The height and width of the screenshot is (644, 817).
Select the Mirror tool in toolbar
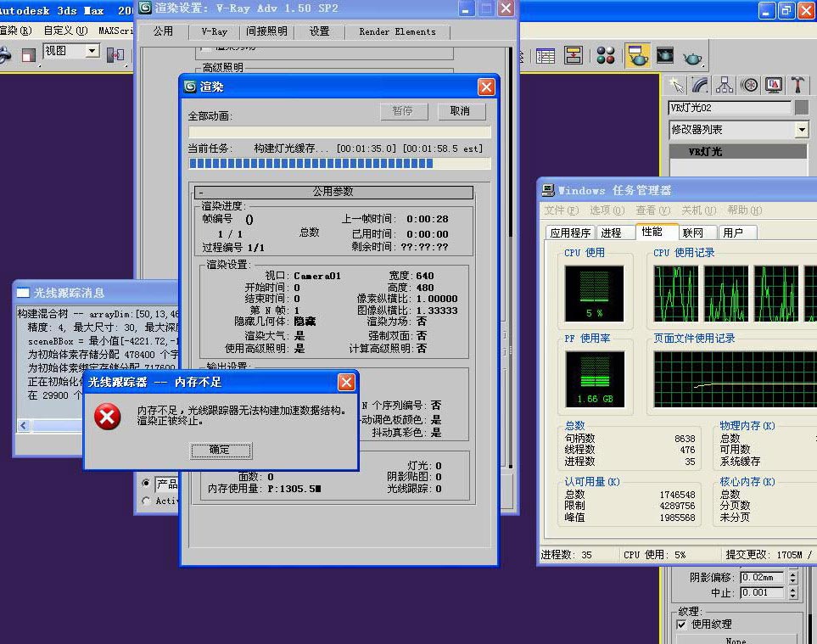click(115, 54)
